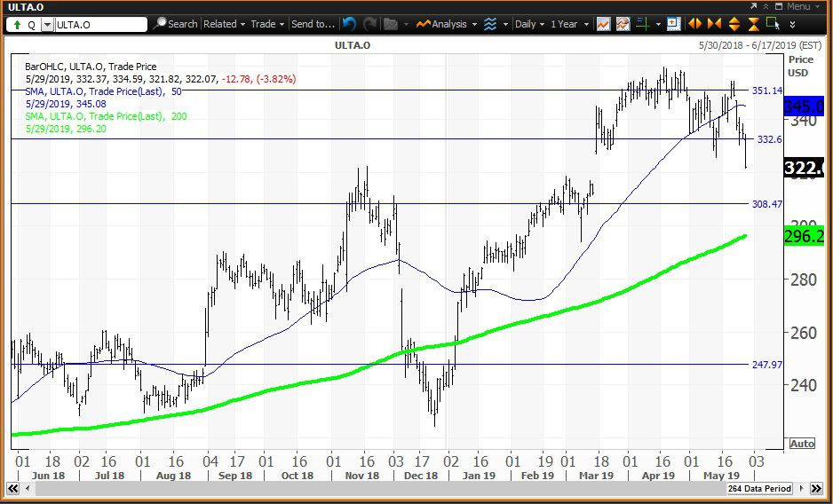Click the scrollbar single right arrow
Viewport: 833px width, 504px height.
pyautogui.click(x=802, y=488)
